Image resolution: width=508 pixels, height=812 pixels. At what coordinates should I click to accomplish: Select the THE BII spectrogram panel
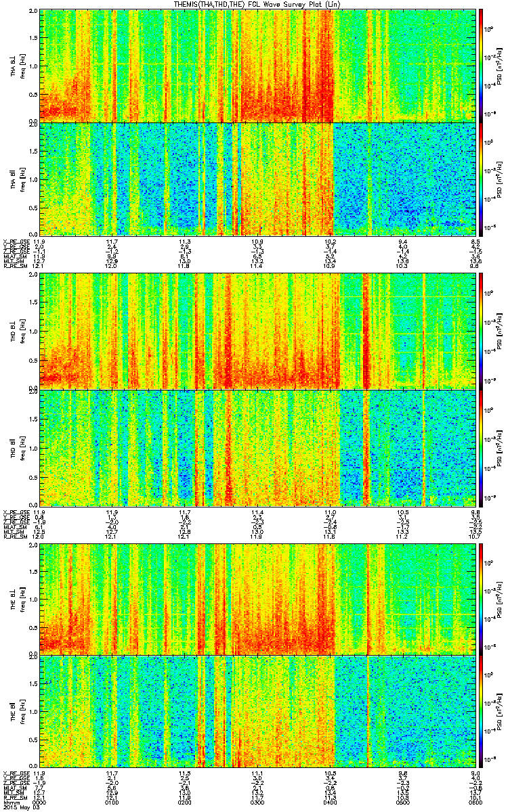257,711
